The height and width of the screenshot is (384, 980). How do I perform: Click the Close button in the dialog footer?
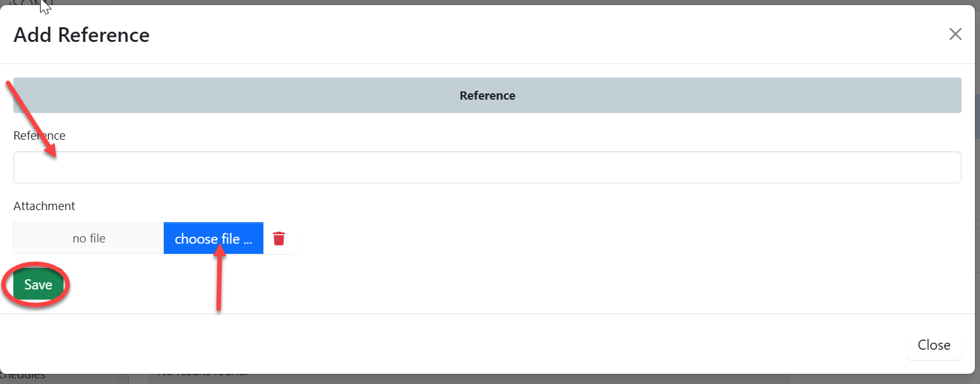(934, 345)
